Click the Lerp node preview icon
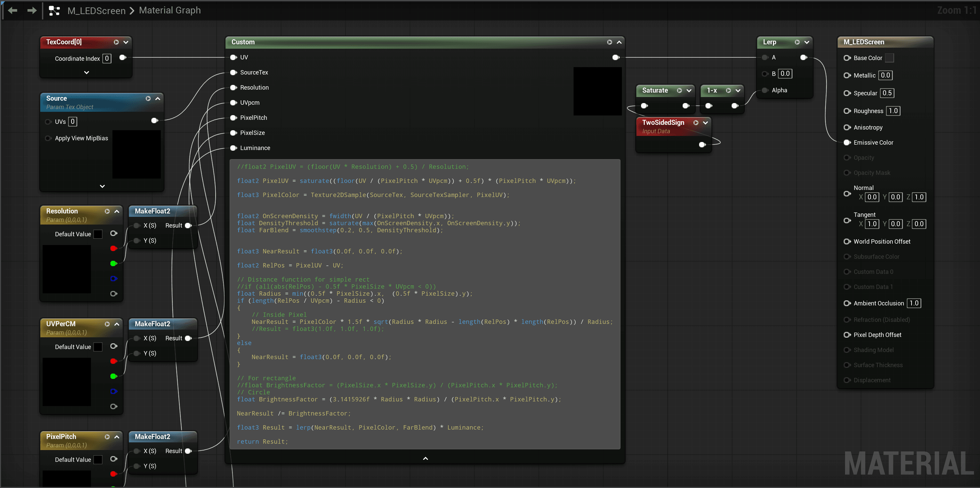 click(797, 42)
